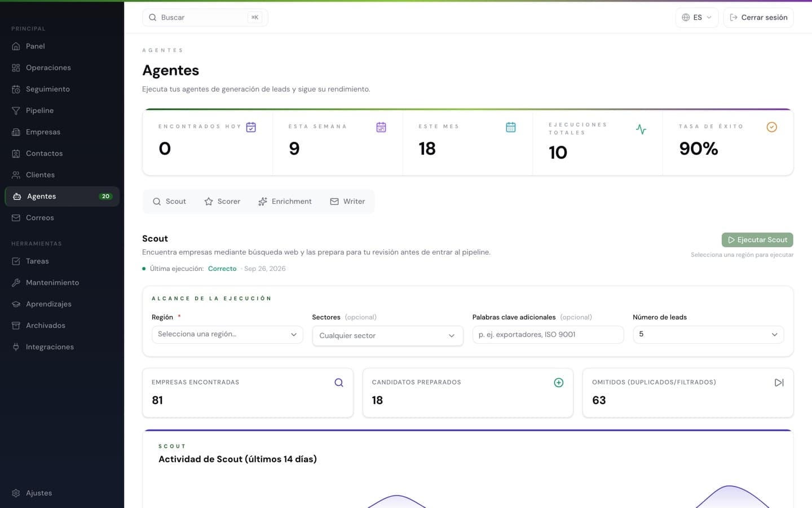The image size is (812, 508).
Task: Click the search magnifier icon
Action: pyautogui.click(x=152, y=17)
